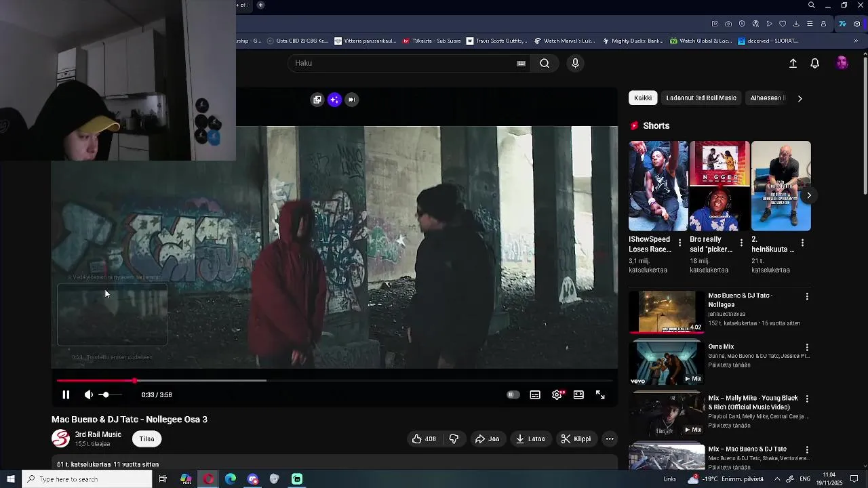The image size is (868, 488).
Task: Show more filter chips with arrow
Action: click(x=800, y=98)
